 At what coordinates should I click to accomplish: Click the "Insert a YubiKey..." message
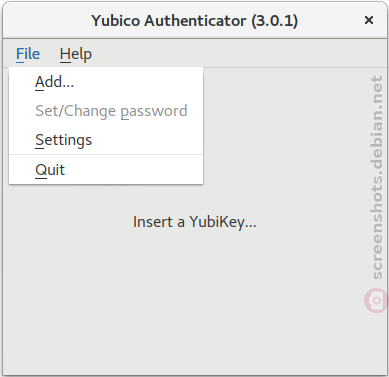[x=195, y=222]
